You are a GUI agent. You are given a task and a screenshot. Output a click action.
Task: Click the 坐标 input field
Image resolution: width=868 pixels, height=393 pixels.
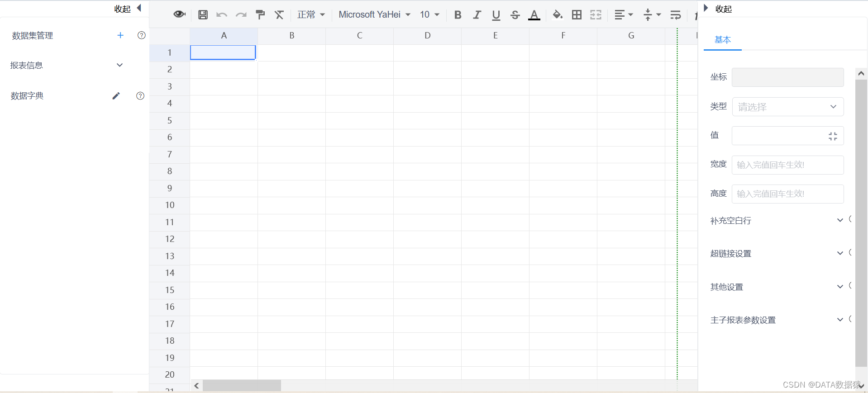pos(787,77)
